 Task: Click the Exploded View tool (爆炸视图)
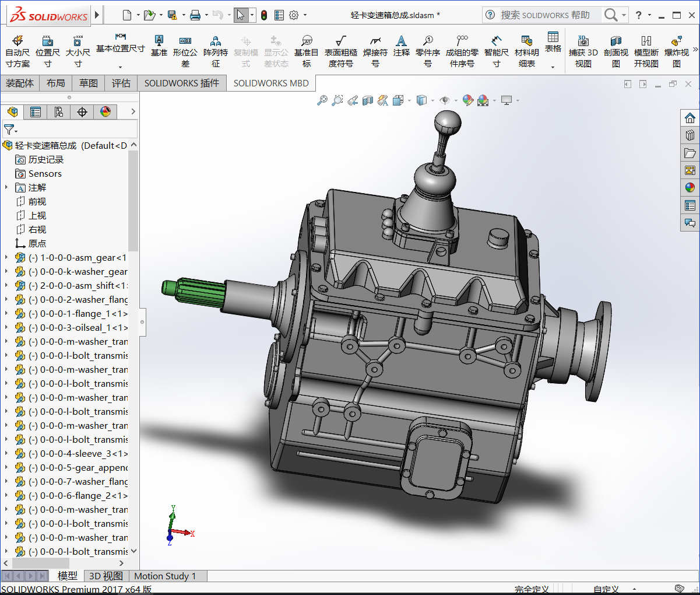pyautogui.click(x=676, y=51)
